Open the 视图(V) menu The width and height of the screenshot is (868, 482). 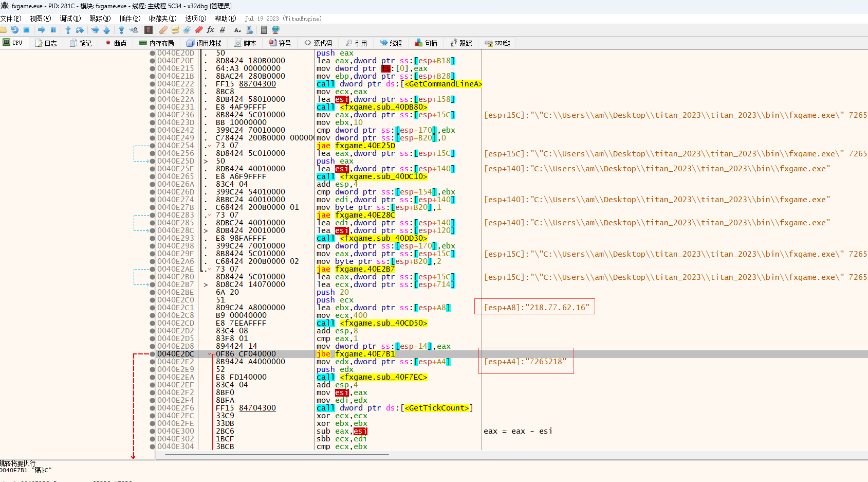[x=41, y=19]
